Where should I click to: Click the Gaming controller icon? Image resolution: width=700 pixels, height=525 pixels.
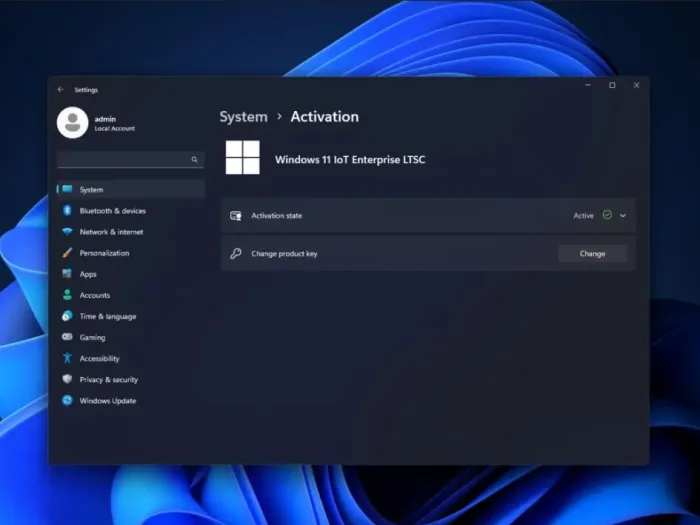point(67,337)
